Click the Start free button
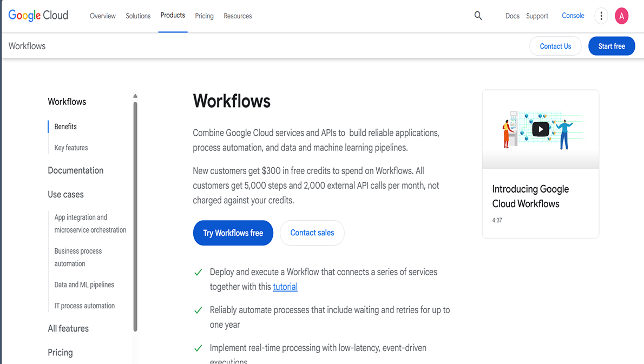 pos(612,46)
